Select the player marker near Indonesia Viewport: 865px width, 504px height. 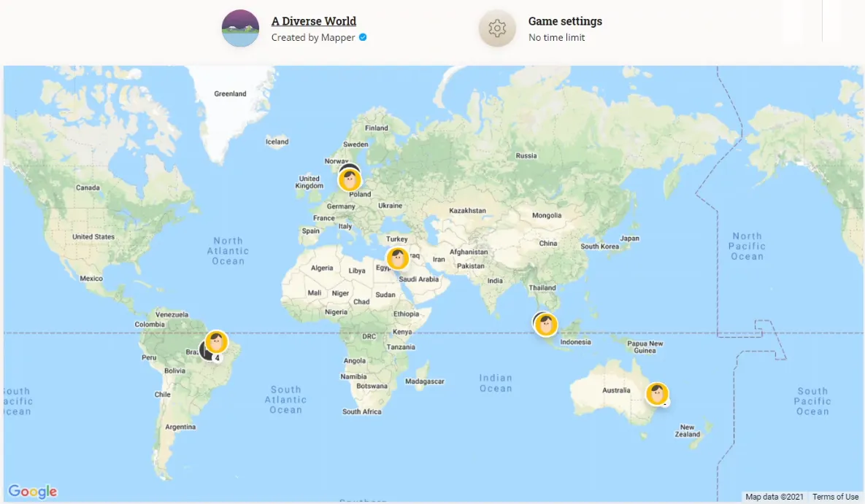tap(545, 325)
